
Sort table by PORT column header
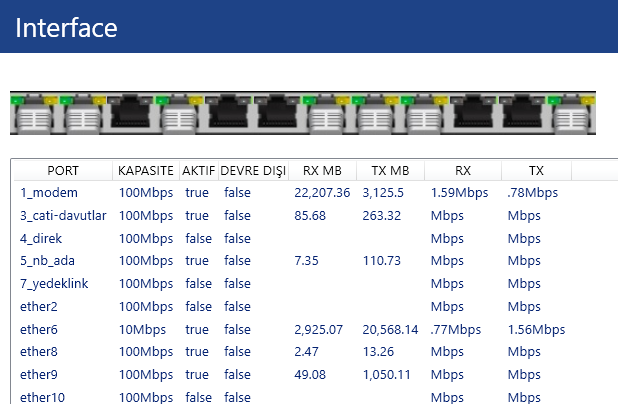tap(62, 171)
